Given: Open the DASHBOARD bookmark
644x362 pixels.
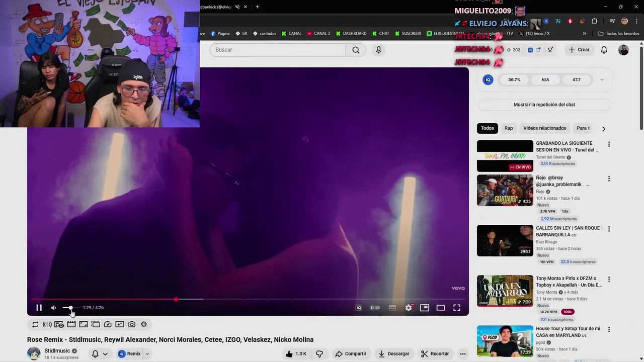Looking at the screenshot, I should pos(351,34).
